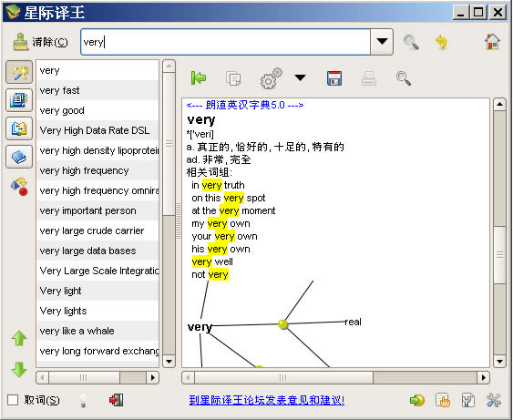The width and height of the screenshot is (513, 420).
Task: Click the green collapse-left arrow icon
Action: coord(199,77)
